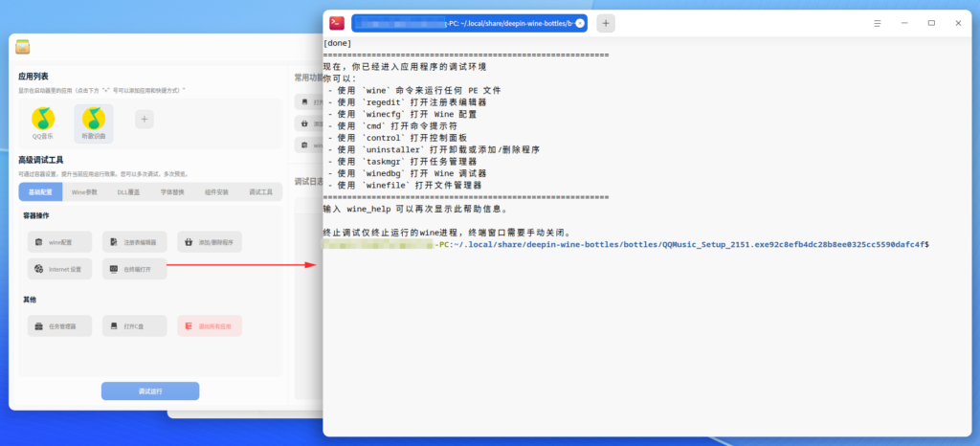980x446 pixels.
Task: Open the QQ音乐 app icon
Action: tap(43, 122)
